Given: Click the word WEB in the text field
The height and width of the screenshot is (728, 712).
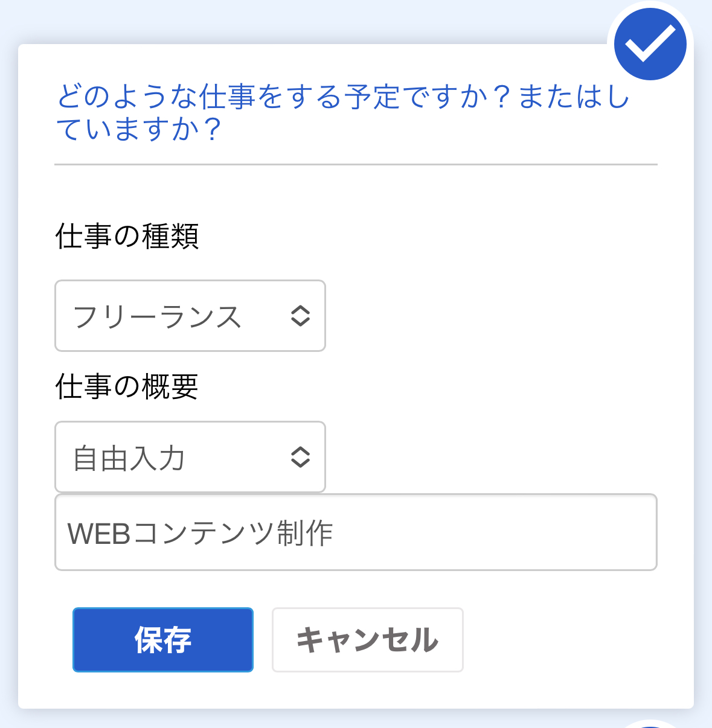Looking at the screenshot, I should [99, 534].
